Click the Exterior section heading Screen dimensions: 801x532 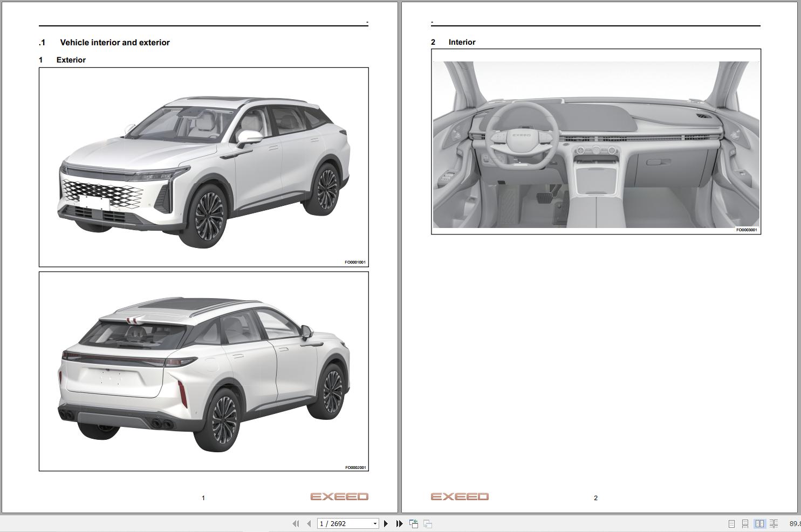[71, 60]
